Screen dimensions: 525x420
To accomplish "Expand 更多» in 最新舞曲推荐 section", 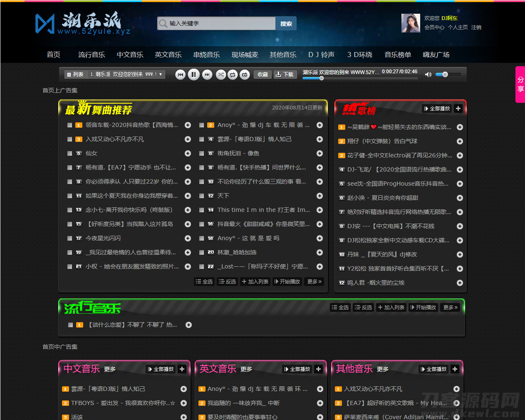I will [x=314, y=281].
